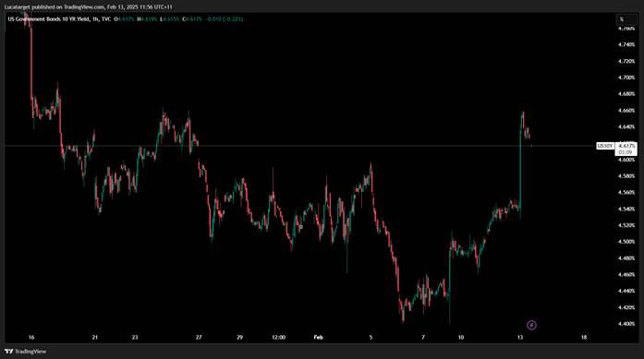This screenshot has width=644, height=359.
Task: Click the 7 date label on time axis
Action: tap(423, 337)
